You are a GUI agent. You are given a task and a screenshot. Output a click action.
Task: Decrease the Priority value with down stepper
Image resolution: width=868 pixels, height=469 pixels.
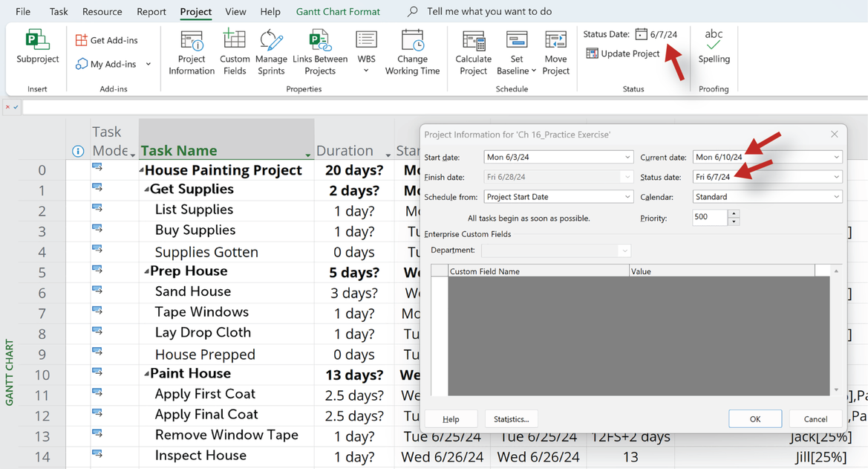tap(734, 221)
